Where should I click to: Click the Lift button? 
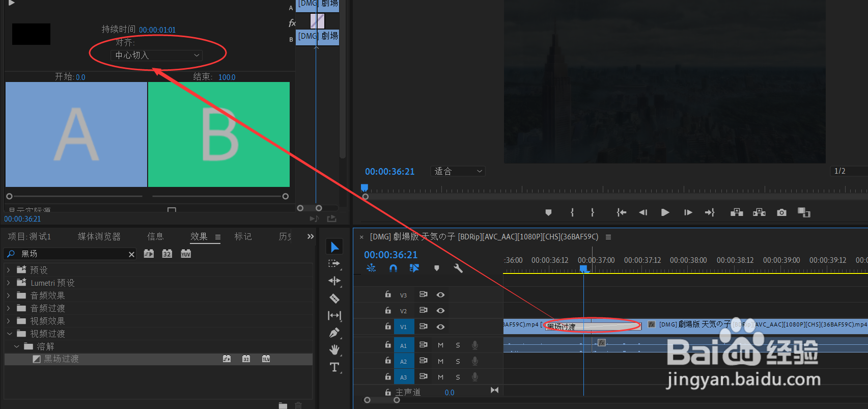point(737,212)
